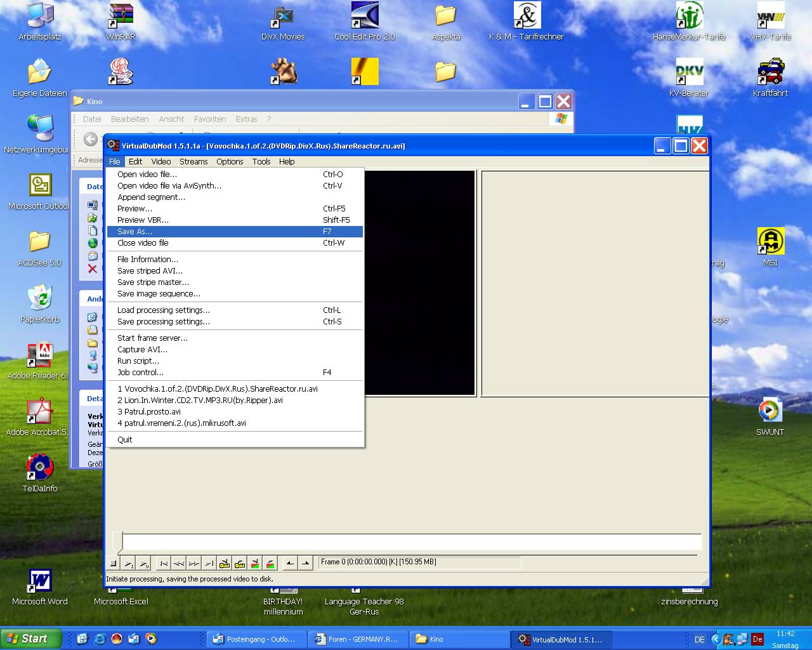This screenshot has height=650, width=812.
Task: Select the Microsoft Word desktop shortcut
Action: (40, 587)
